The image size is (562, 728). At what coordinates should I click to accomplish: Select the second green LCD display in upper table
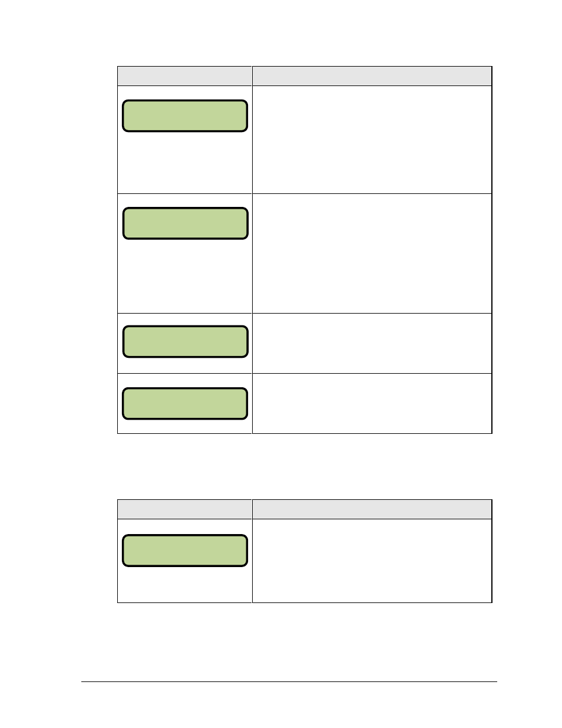tap(185, 223)
